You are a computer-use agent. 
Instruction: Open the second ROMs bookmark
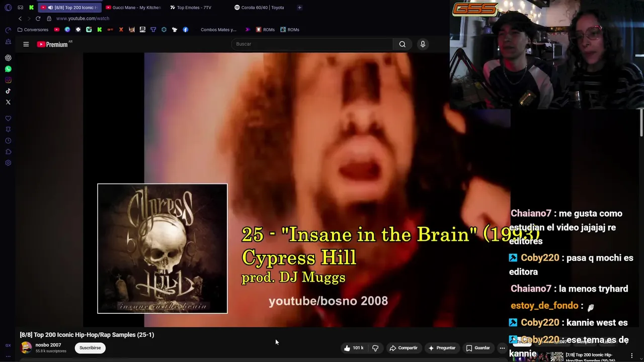click(x=290, y=30)
